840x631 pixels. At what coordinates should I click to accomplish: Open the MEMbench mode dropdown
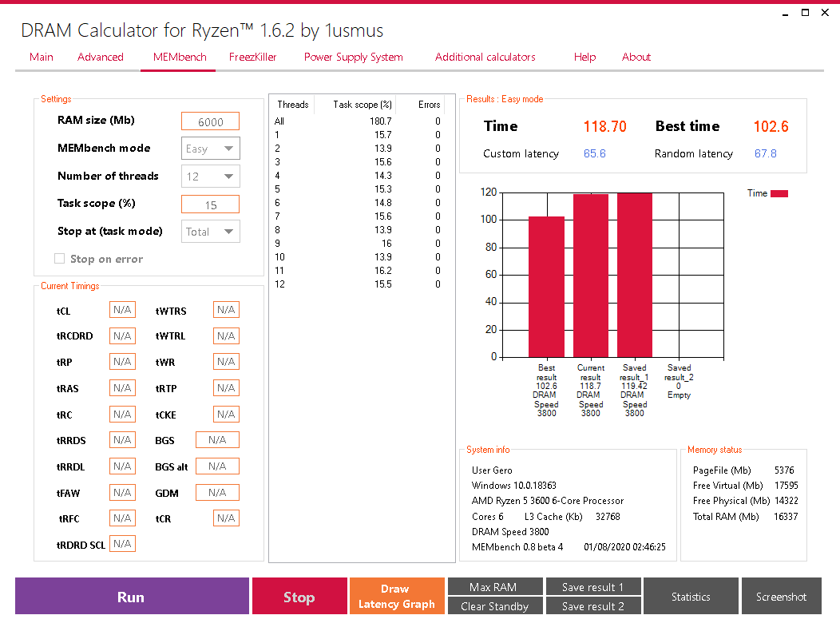(210, 148)
